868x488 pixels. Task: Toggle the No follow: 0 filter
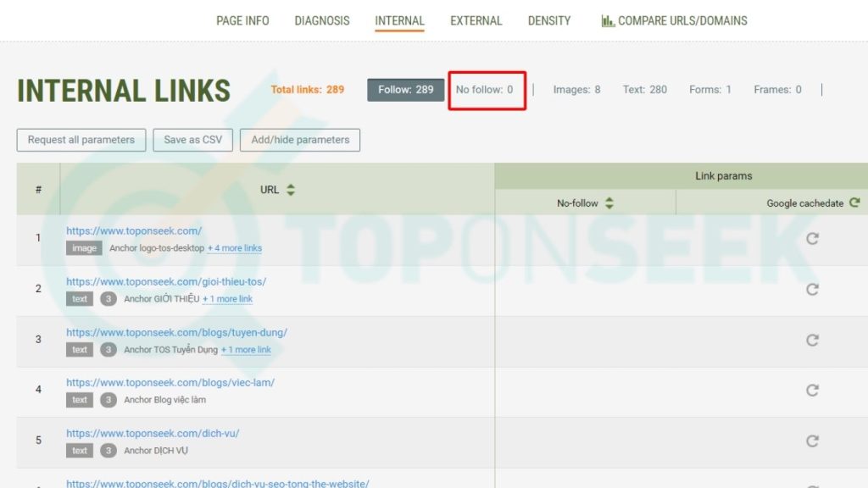click(x=484, y=90)
